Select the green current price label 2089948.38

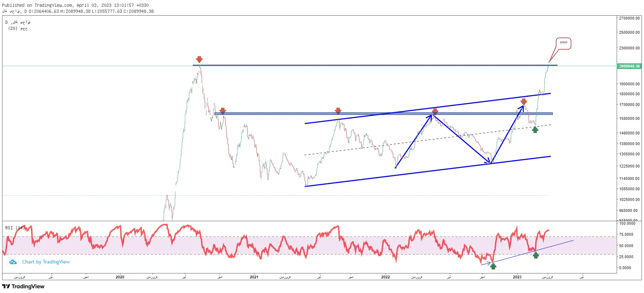[629, 66]
